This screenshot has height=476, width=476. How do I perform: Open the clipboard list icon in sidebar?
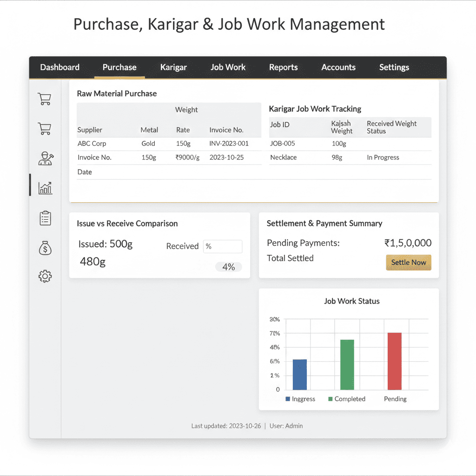[x=45, y=218]
